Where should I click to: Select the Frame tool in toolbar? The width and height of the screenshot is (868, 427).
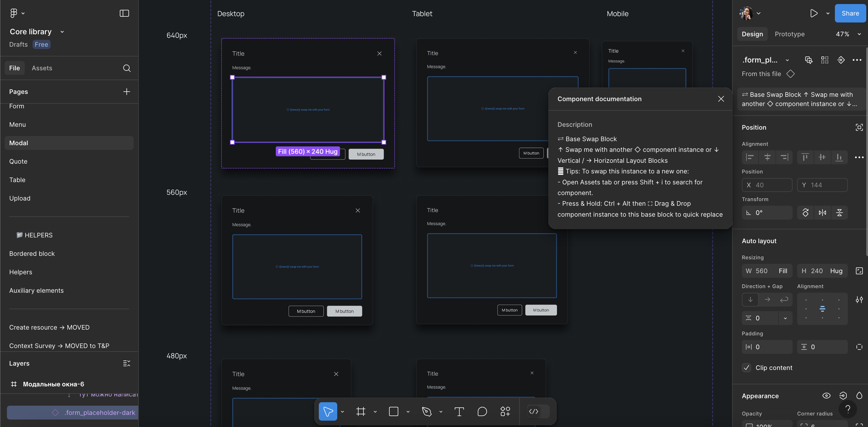pyautogui.click(x=361, y=411)
